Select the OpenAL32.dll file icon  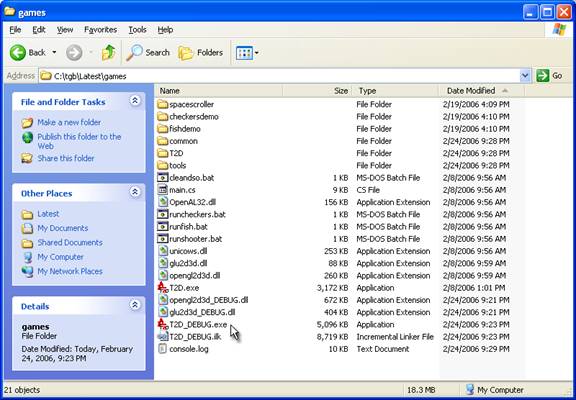pyautogui.click(x=162, y=202)
